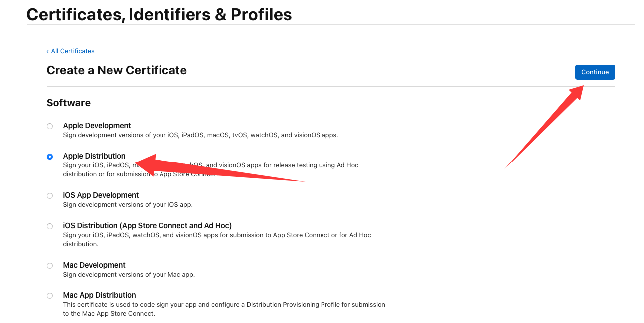Choose the Mac App Distribution radio button
Image resolution: width=644 pixels, height=323 pixels.
(50, 296)
